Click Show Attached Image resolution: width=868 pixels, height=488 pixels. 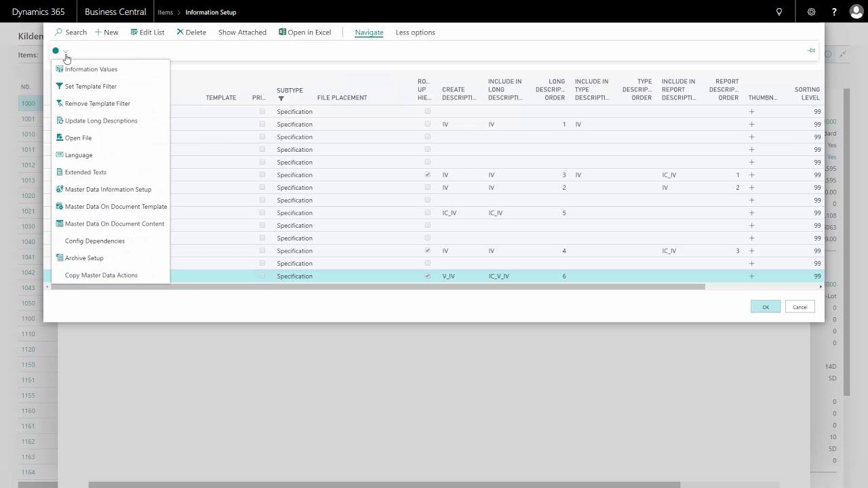(x=242, y=33)
